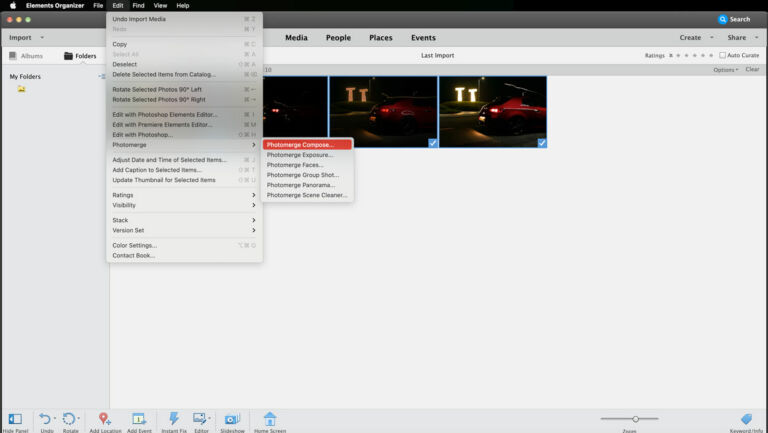Image resolution: width=768 pixels, height=433 pixels.
Task: Click the Undo icon in bottom toolbar
Action: point(45,419)
